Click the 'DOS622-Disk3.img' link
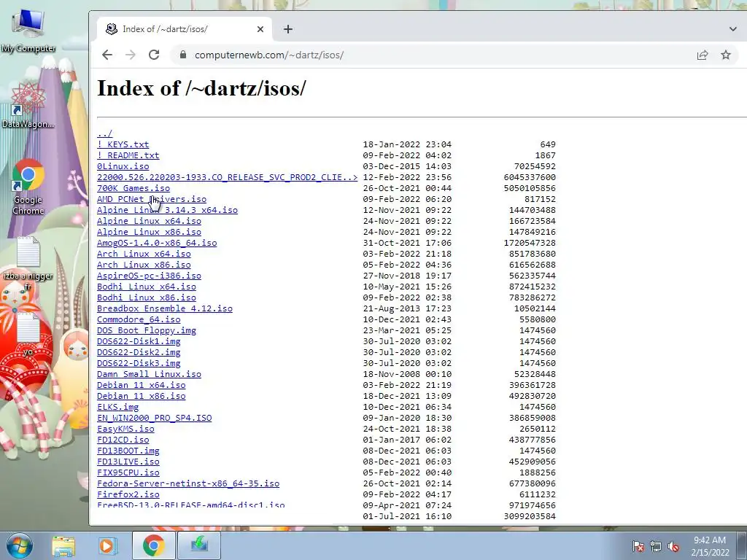This screenshot has height=560, width=747. (139, 363)
